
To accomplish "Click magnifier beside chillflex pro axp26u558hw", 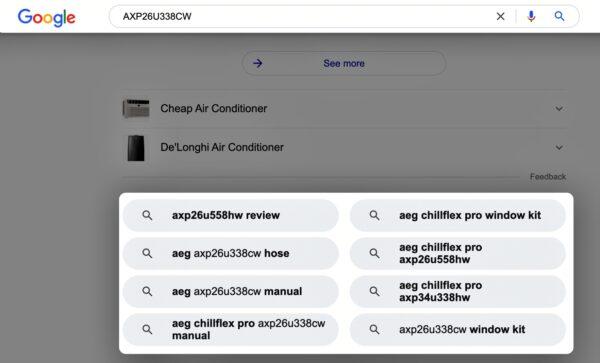I will click(374, 253).
